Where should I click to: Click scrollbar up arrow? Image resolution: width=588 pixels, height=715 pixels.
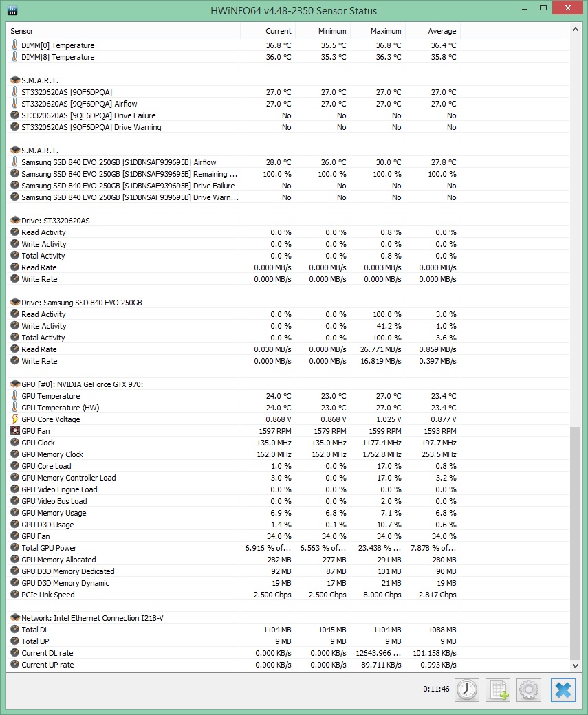(x=575, y=29)
